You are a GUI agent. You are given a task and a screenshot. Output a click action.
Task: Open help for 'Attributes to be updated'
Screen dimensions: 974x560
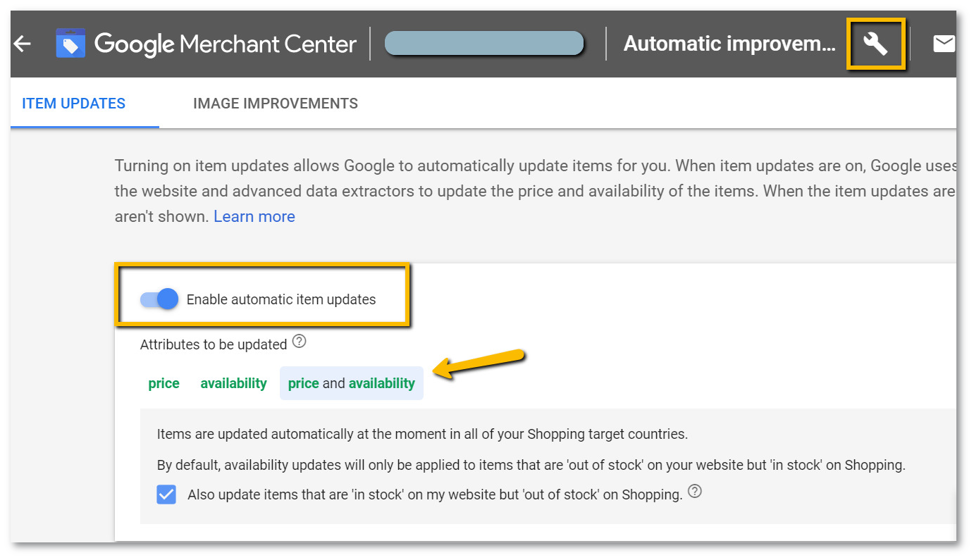click(x=299, y=340)
